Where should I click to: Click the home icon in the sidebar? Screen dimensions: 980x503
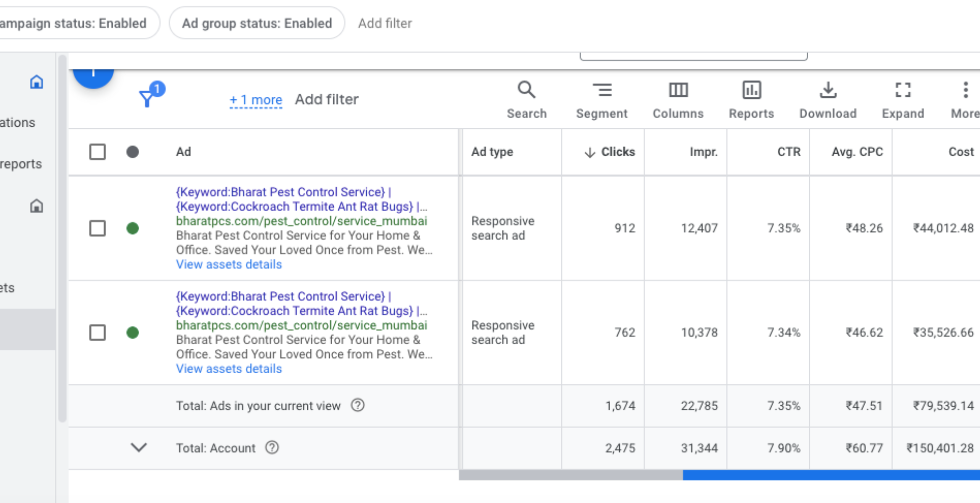(x=36, y=82)
